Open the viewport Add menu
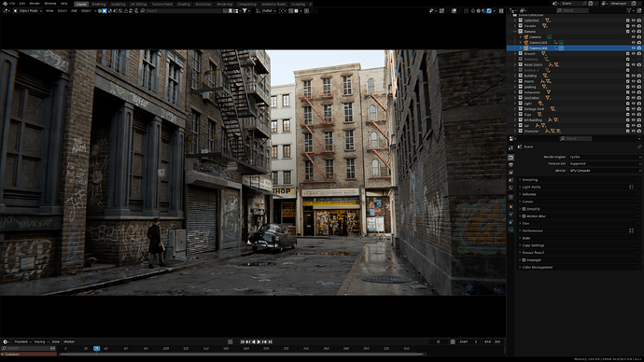 (x=74, y=10)
